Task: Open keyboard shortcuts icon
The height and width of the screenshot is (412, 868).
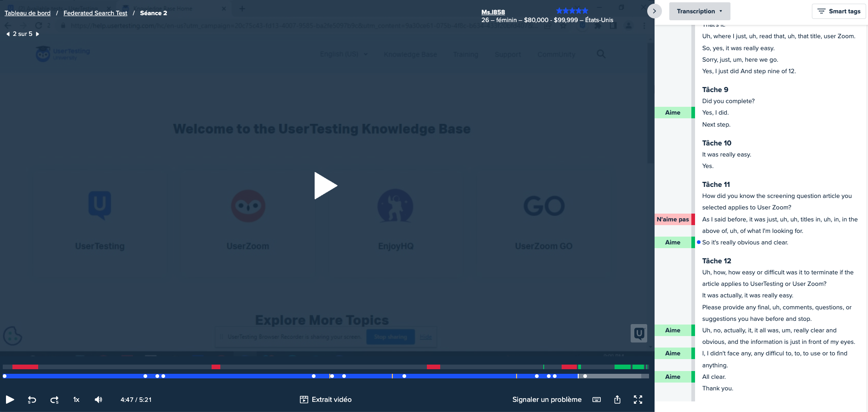Action: [x=597, y=400]
